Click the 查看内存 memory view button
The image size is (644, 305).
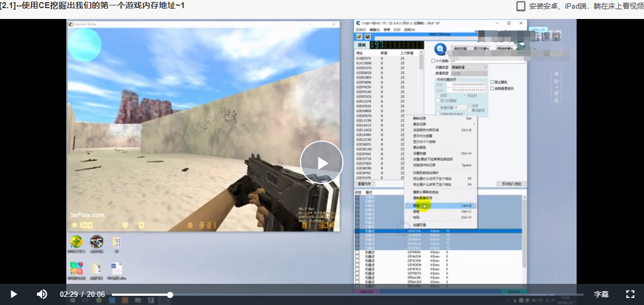click(365, 184)
